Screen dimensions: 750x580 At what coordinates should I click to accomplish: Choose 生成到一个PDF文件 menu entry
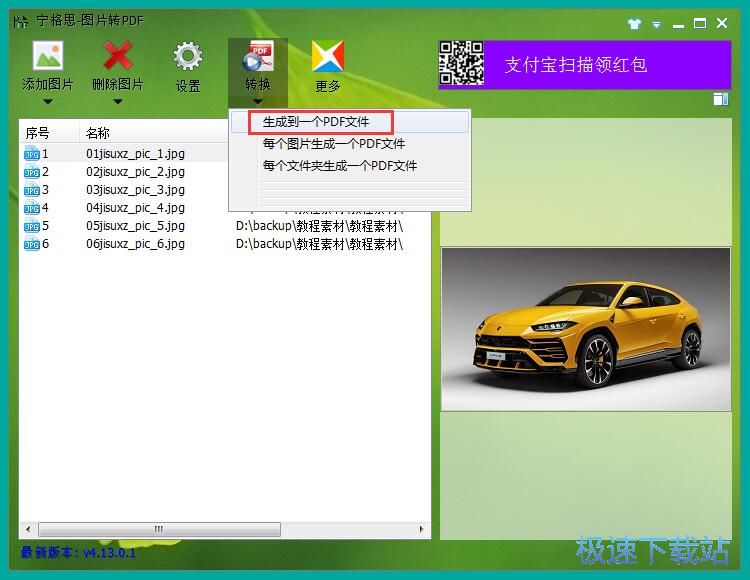coord(350,122)
